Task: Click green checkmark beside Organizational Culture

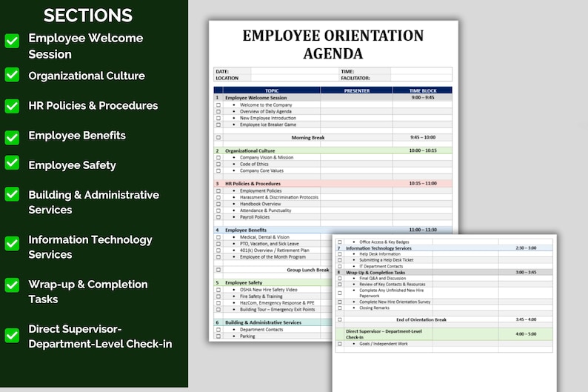Action: point(12,75)
